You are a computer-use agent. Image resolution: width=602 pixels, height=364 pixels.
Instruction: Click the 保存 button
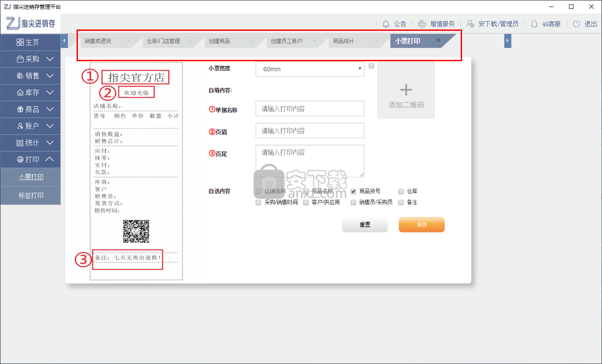422,224
